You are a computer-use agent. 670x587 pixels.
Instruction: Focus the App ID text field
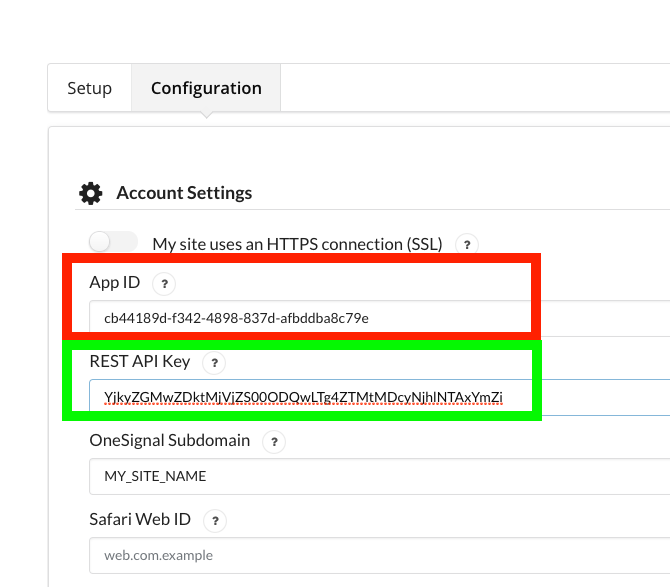pos(380,318)
